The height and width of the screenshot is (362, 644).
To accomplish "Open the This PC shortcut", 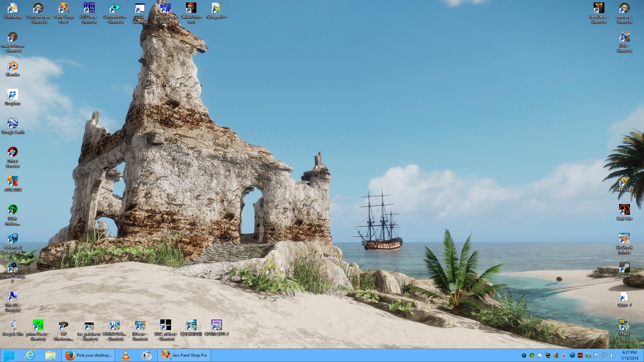I will [x=12, y=302].
